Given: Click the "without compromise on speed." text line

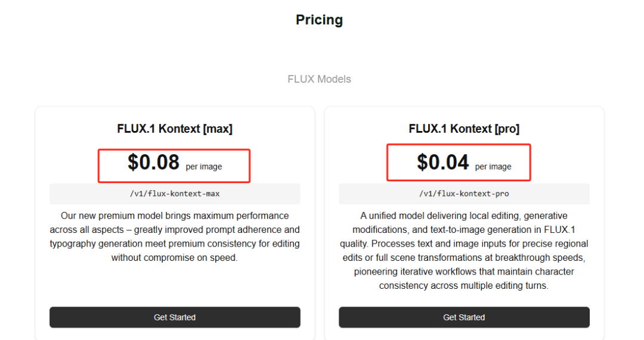Looking at the screenshot, I should point(175,258).
